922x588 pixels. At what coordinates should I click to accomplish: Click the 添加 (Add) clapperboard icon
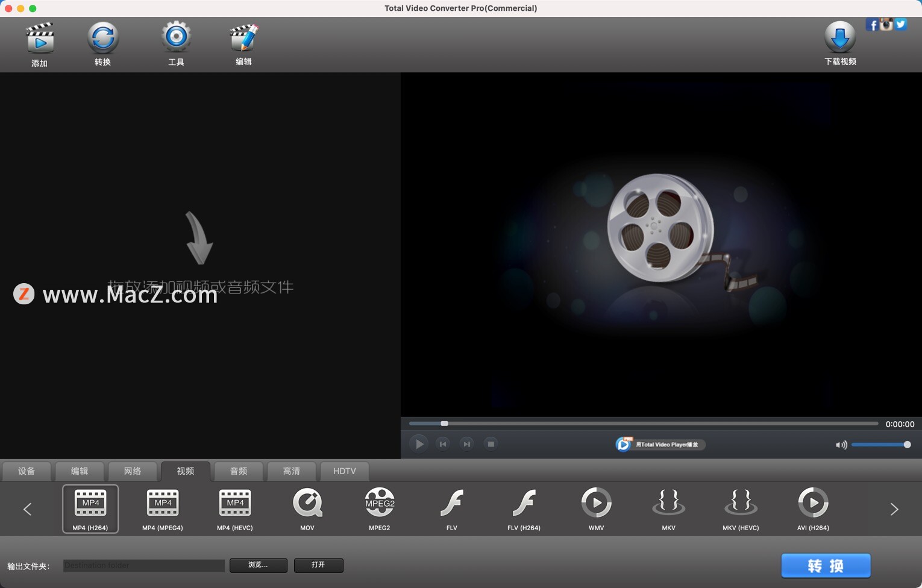(40, 38)
